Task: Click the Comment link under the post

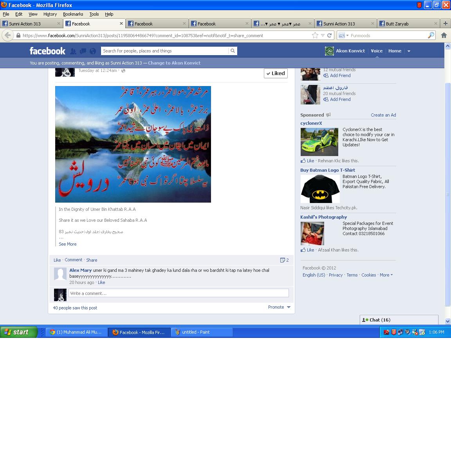Action: point(73,260)
